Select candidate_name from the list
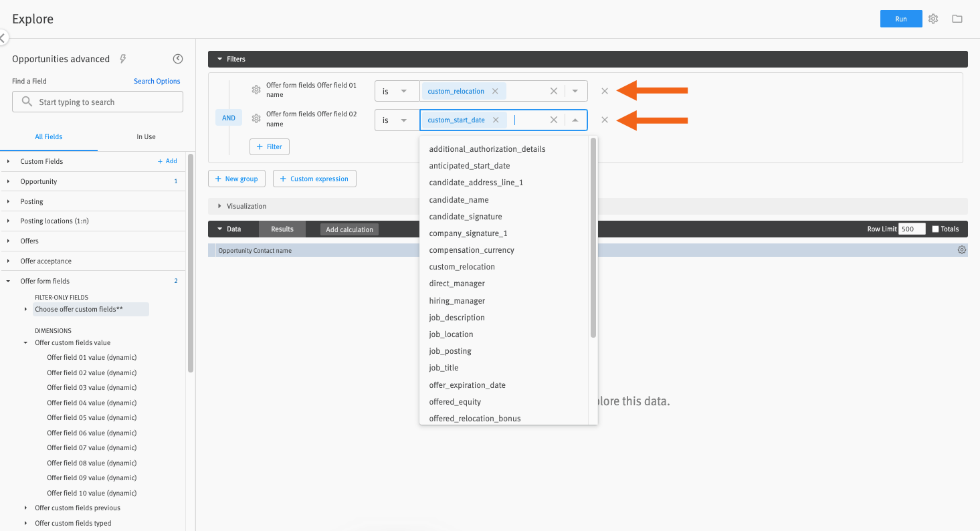This screenshot has width=980, height=531. coord(459,200)
